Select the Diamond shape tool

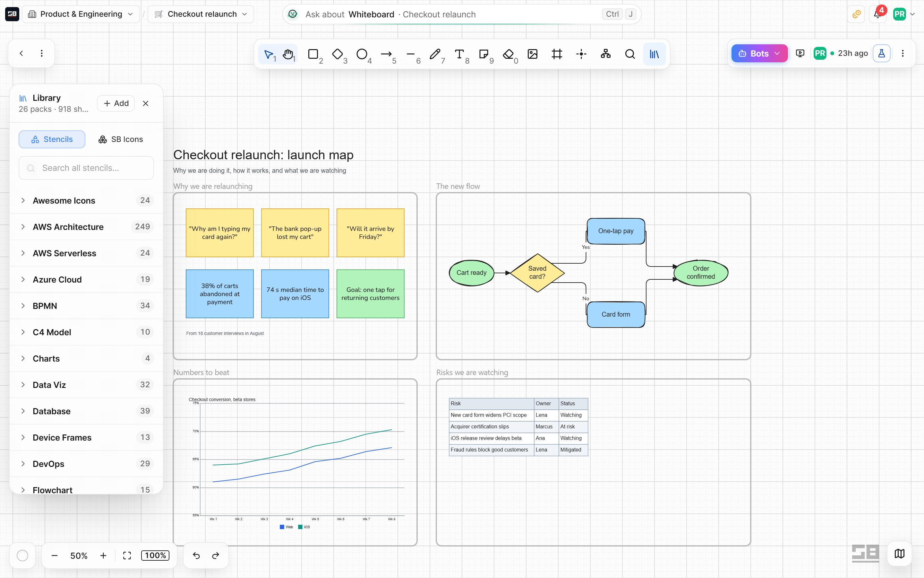coord(338,54)
